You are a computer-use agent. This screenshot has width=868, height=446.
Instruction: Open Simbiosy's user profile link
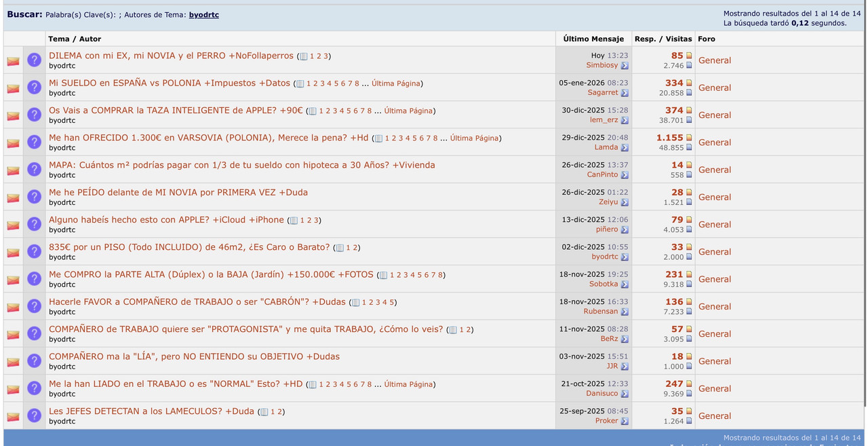pos(602,65)
